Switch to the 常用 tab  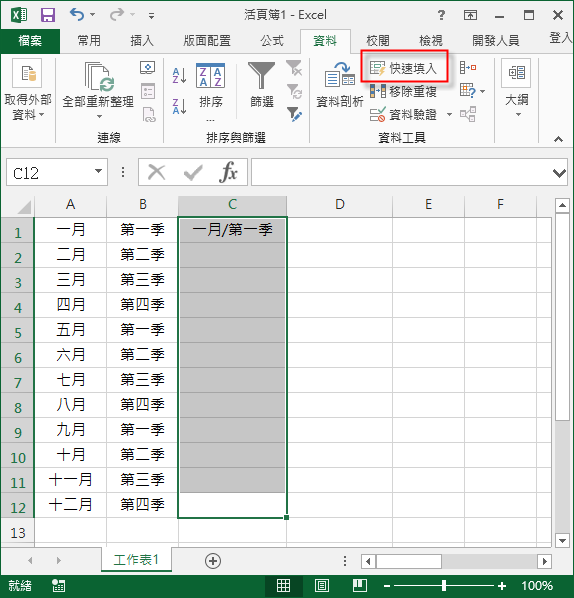pos(89,40)
